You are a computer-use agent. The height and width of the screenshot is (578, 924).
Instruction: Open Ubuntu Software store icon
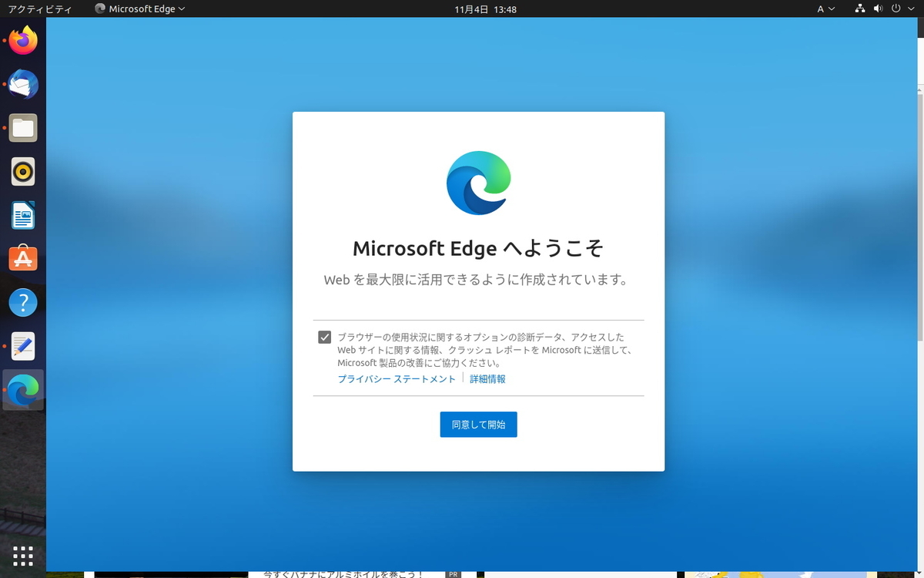pos(23,259)
